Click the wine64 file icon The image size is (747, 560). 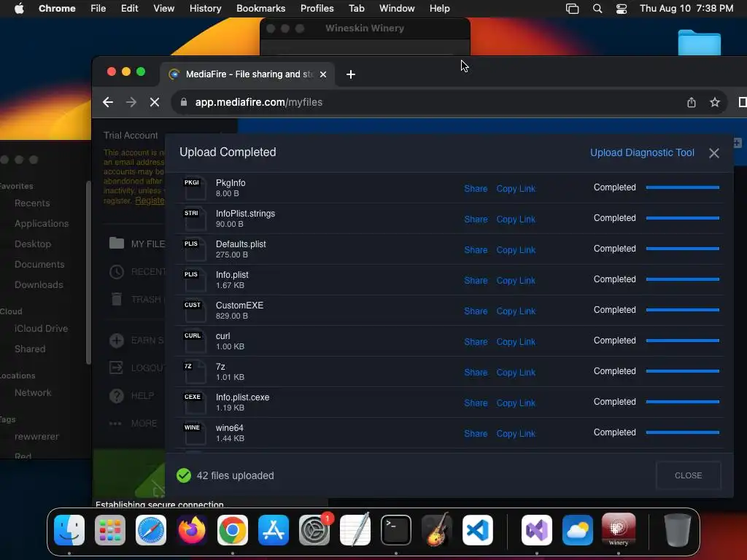194,433
